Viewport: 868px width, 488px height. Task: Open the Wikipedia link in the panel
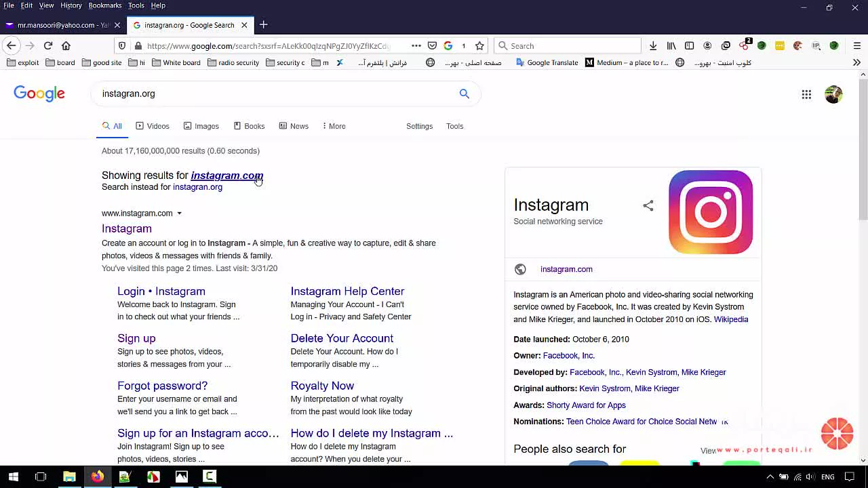click(731, 319)
